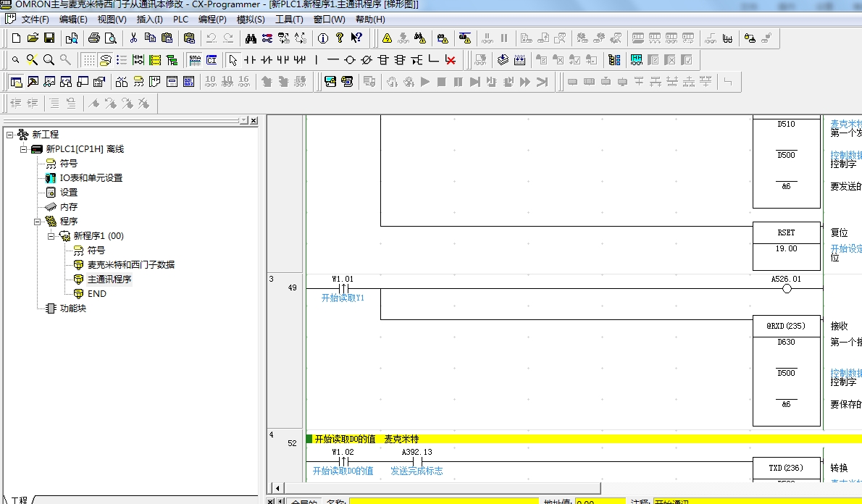Collapse the 程序 tree node

[x=38, y=222]
